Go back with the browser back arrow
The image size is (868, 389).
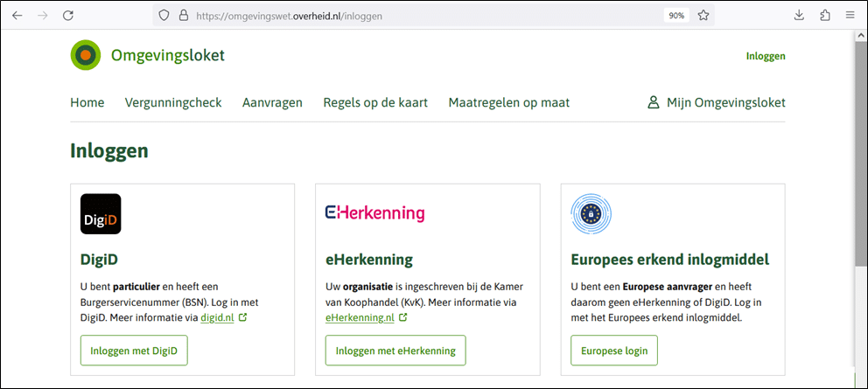point(17,16)
